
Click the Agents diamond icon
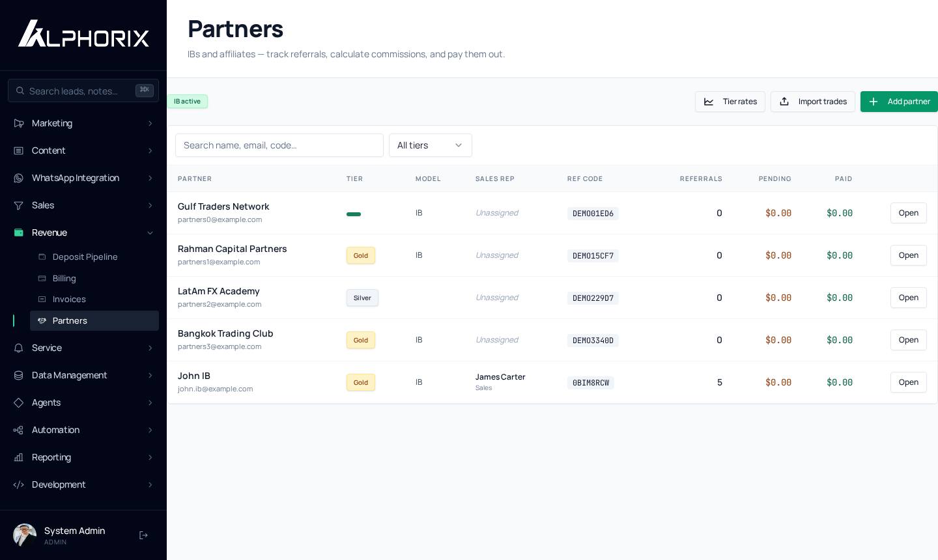click(x=19, y=402)
